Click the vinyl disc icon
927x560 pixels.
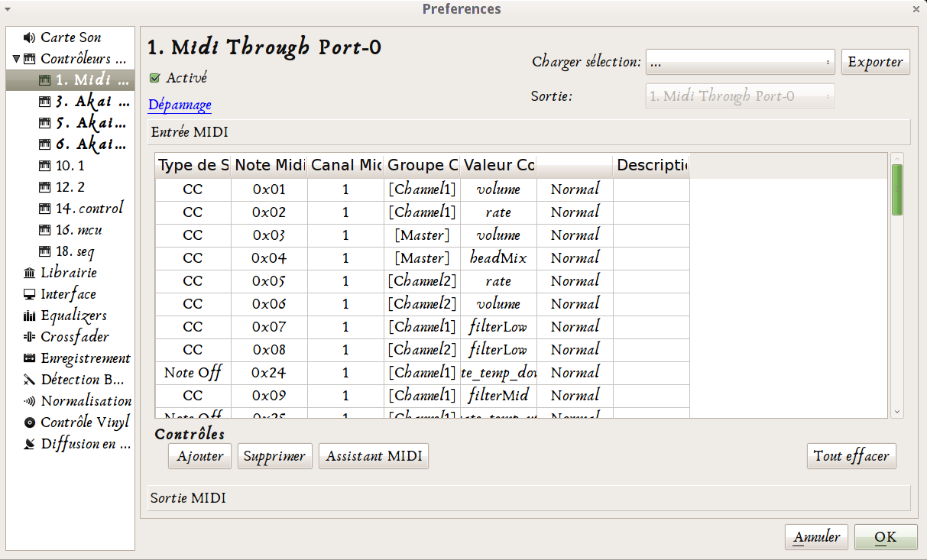pyautogui.click(x=30, y=422)
